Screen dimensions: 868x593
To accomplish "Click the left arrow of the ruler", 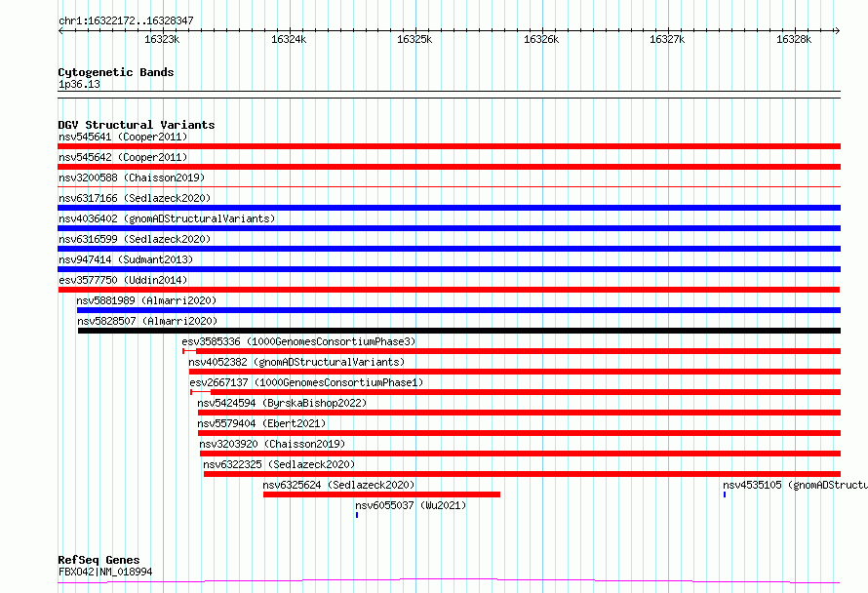I will pyautogui.click(x=60, y=31).
